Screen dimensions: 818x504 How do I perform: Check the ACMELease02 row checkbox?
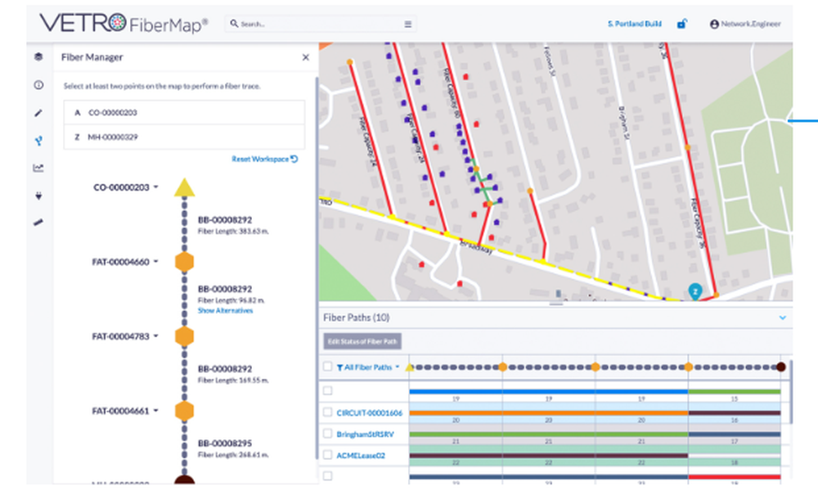[328, 454]
